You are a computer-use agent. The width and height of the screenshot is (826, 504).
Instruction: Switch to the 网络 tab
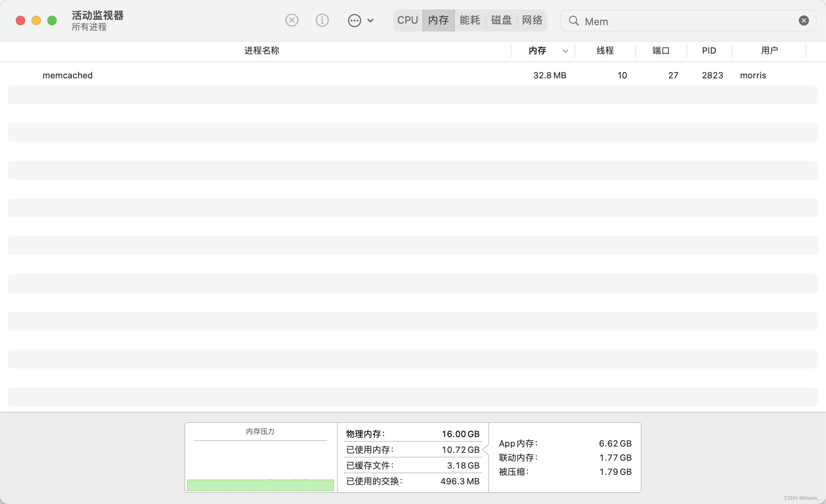(532, 20)
